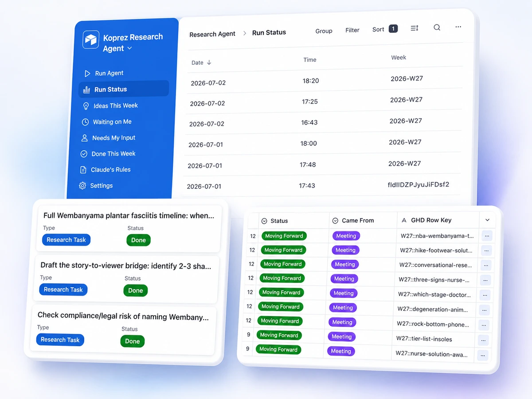532x399 pixels.
Task: Click Done status on Check compliance card
Action: point(132,341)
